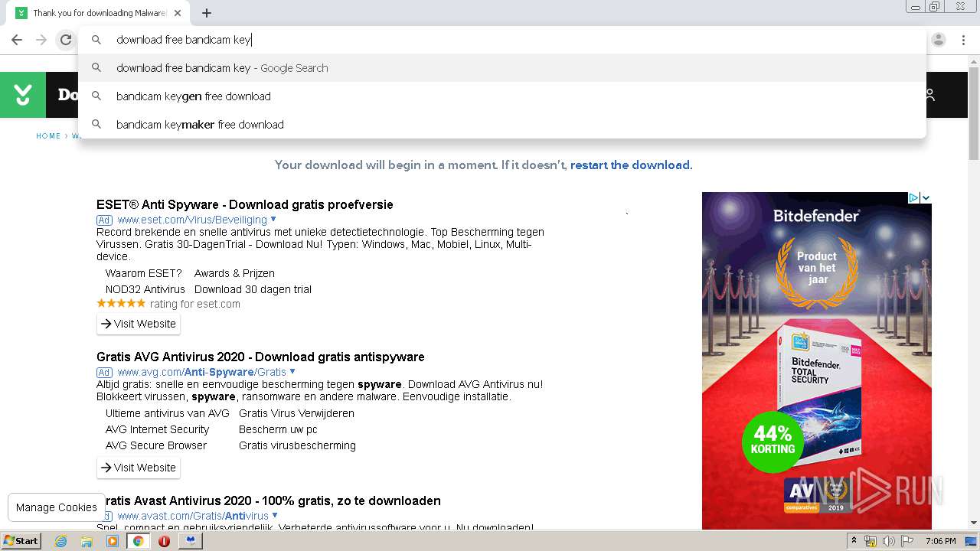Click the browser forward arrow

click(41, 40)
